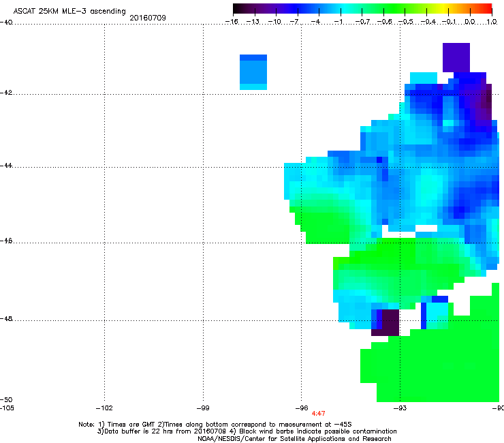Click the "-4" color scale label
The image size is (504, 443).
pos(315,22)
